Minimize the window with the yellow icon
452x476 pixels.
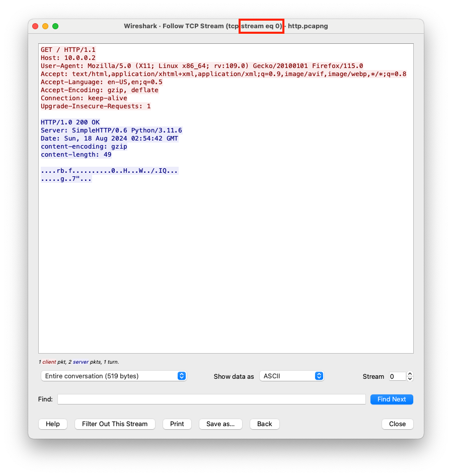45,26
